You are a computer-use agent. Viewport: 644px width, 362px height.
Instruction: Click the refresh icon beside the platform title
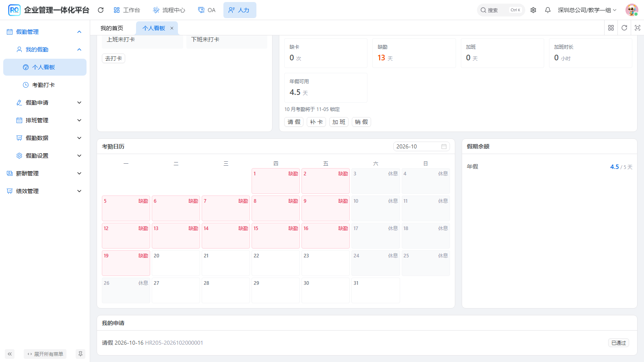pyautogui.click(x=101, y=10)
